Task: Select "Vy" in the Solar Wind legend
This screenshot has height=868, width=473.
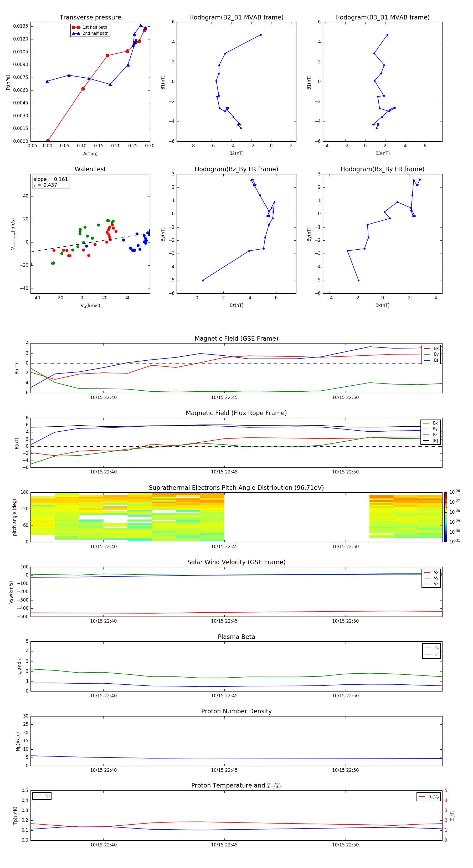Action: pyautogui.click(x=431, y=578)
